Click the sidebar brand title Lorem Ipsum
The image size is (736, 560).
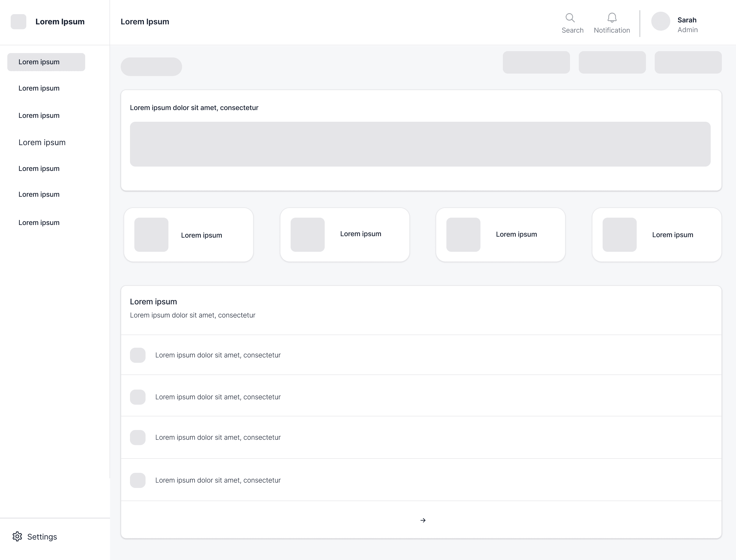(60, 22)
